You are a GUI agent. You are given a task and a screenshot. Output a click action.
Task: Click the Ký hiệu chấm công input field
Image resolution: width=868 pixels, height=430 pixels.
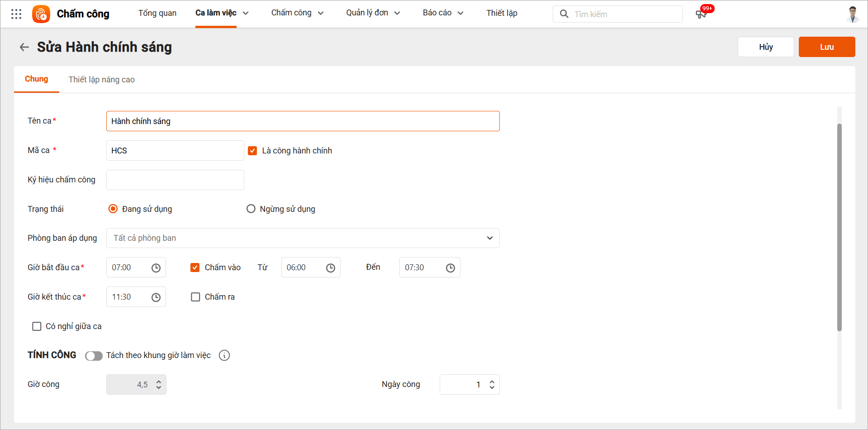(175, 180)
